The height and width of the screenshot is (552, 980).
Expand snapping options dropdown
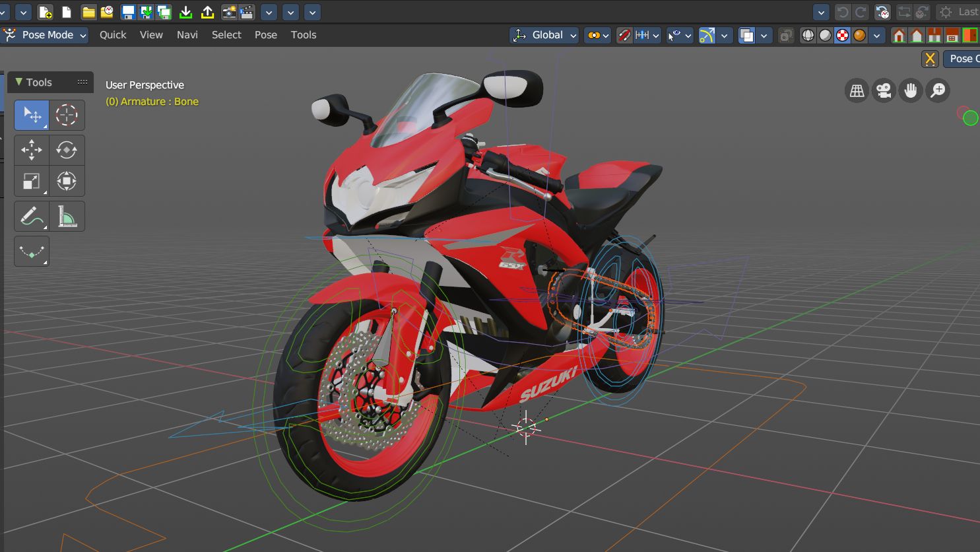coord(647,35)
